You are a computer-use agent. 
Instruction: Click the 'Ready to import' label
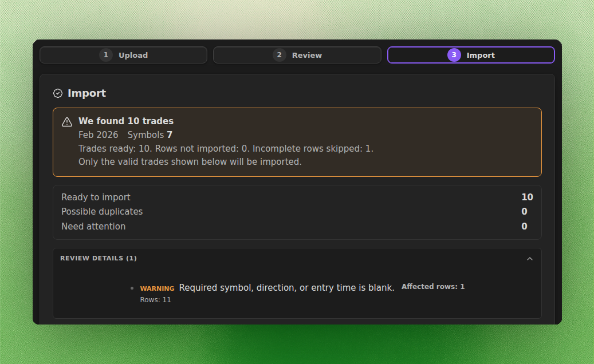96,197
